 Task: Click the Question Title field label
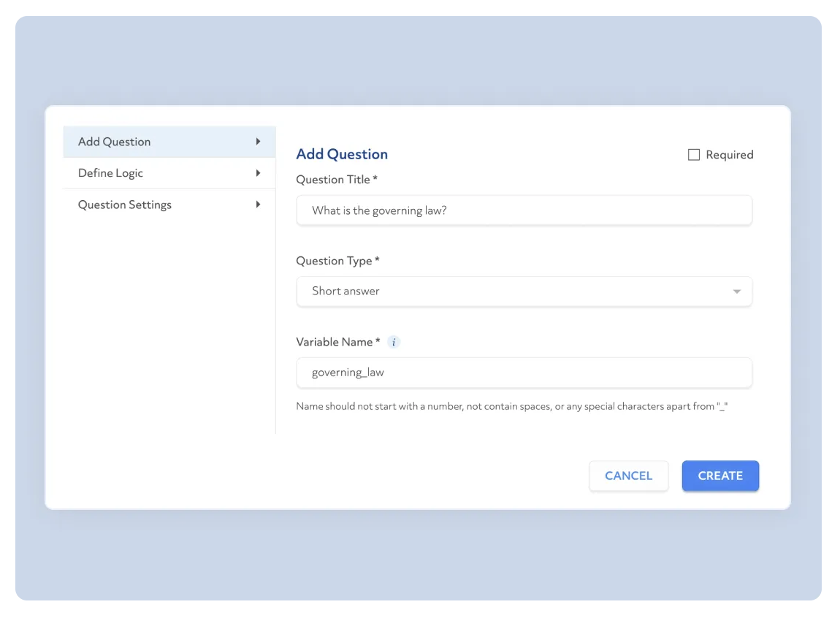point(336,180)
